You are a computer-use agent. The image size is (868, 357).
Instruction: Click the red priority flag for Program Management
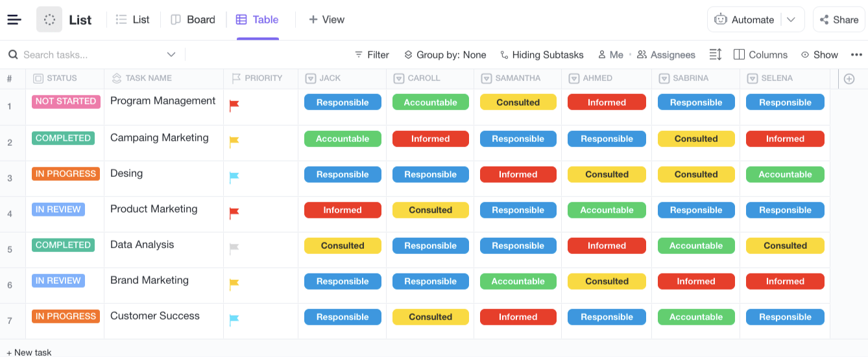tap(234, 105)
